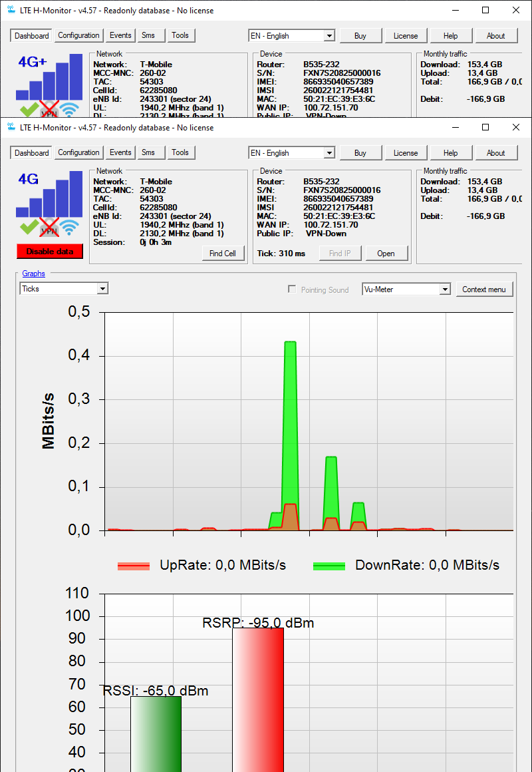
Task: Open Configuration tab in back window
Action: [78, 35]
